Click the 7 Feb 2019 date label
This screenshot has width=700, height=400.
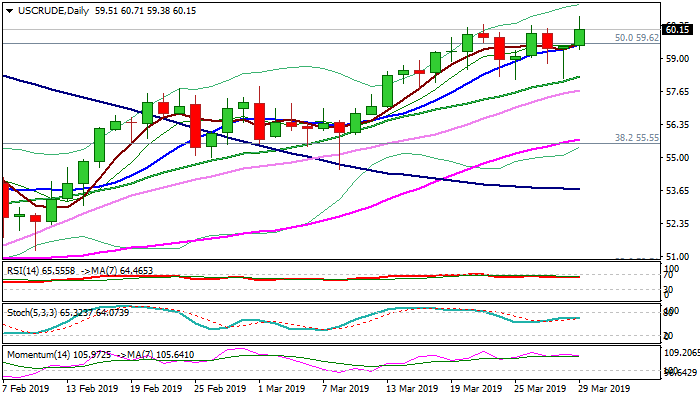coord(25,388)
